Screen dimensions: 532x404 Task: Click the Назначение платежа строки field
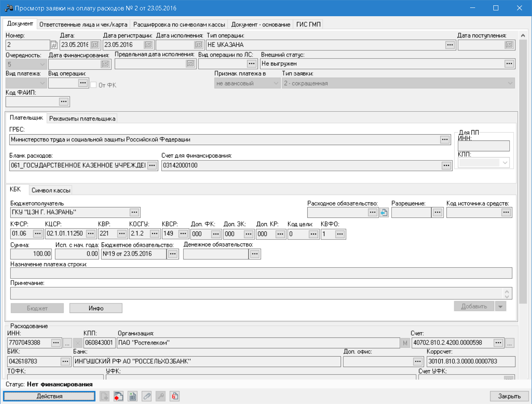pos(261,273)
